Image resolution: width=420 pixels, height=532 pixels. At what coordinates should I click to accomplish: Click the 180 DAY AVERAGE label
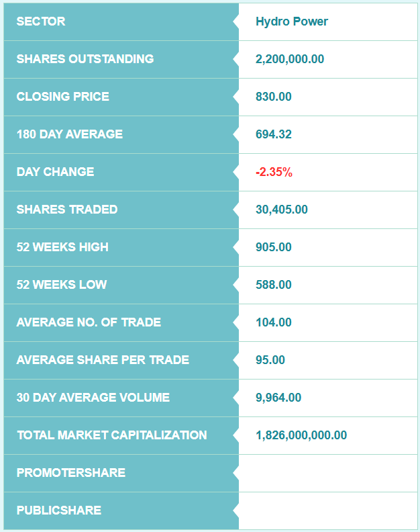pos(70,134)
